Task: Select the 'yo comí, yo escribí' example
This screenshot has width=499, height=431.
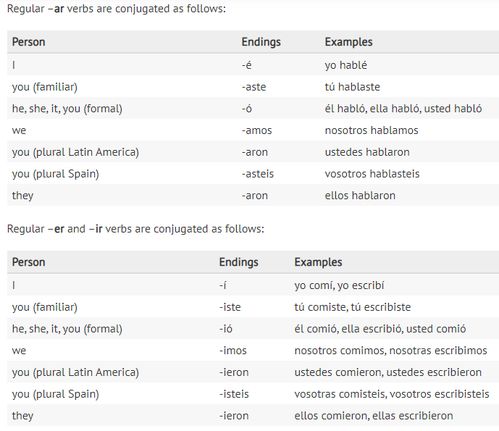Action: 339,285
